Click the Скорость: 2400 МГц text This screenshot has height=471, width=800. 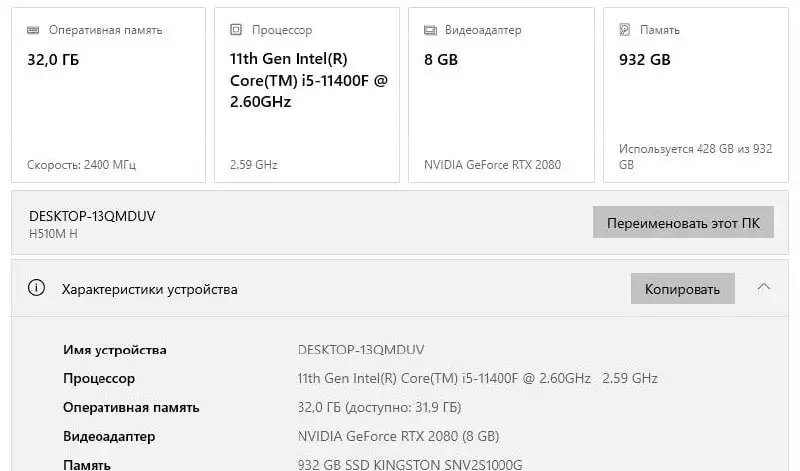click(81, 164)
